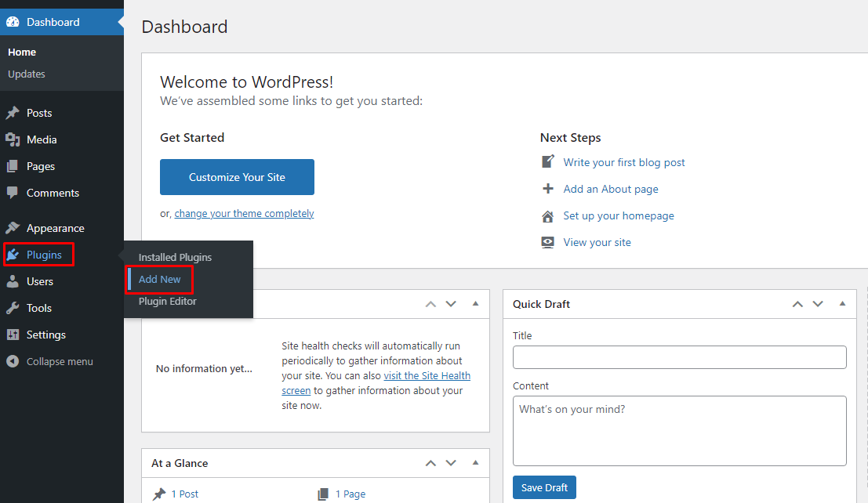The image size is (868, 503).
Task: Click Customize Your Site button
Action: (237, 177)
